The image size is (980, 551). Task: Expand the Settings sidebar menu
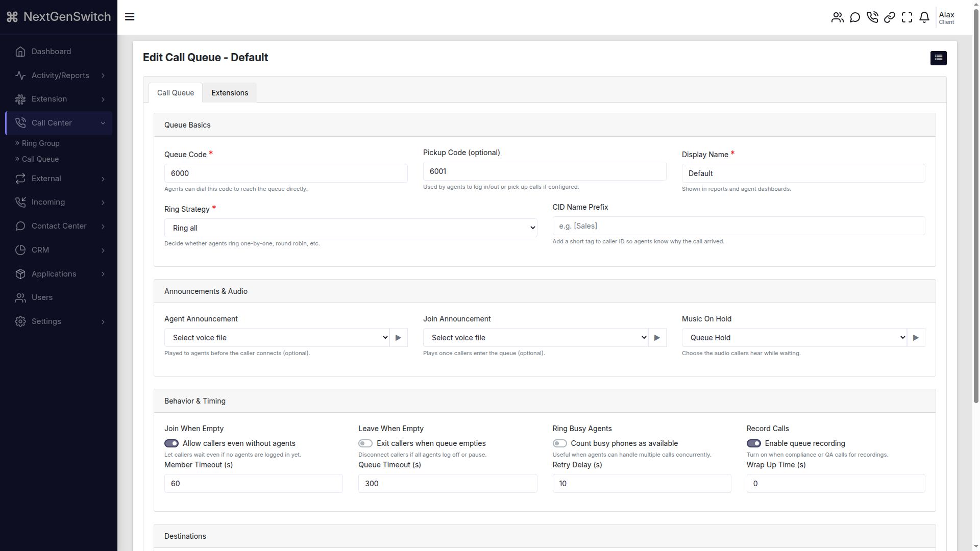pyautogui.click(x=59, y=321)
